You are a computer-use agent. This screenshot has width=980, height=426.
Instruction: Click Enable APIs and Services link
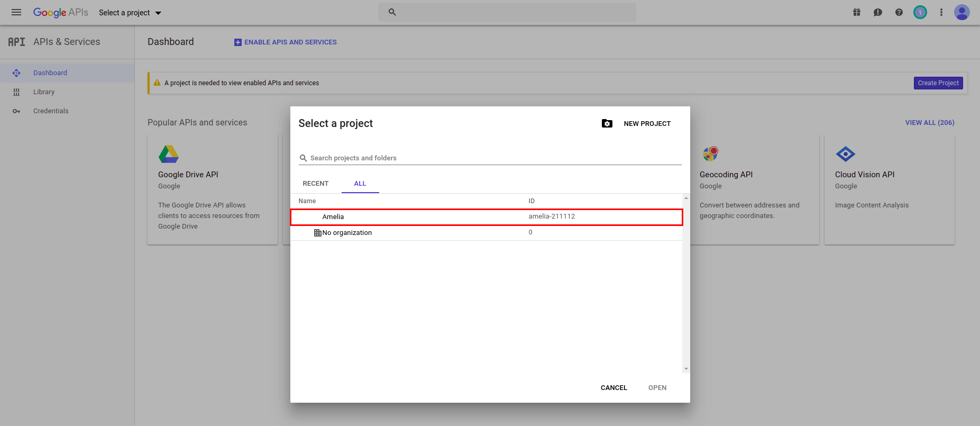click(290, 42)
